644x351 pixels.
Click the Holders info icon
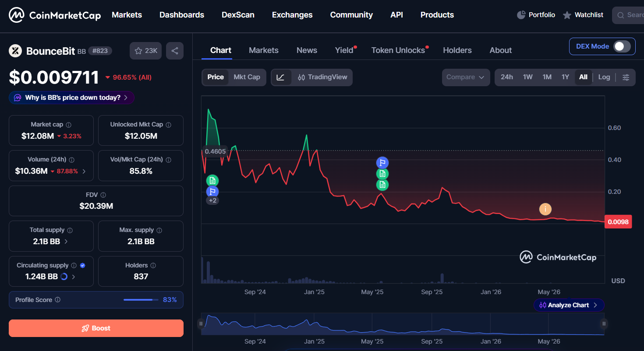coord(153,266)
